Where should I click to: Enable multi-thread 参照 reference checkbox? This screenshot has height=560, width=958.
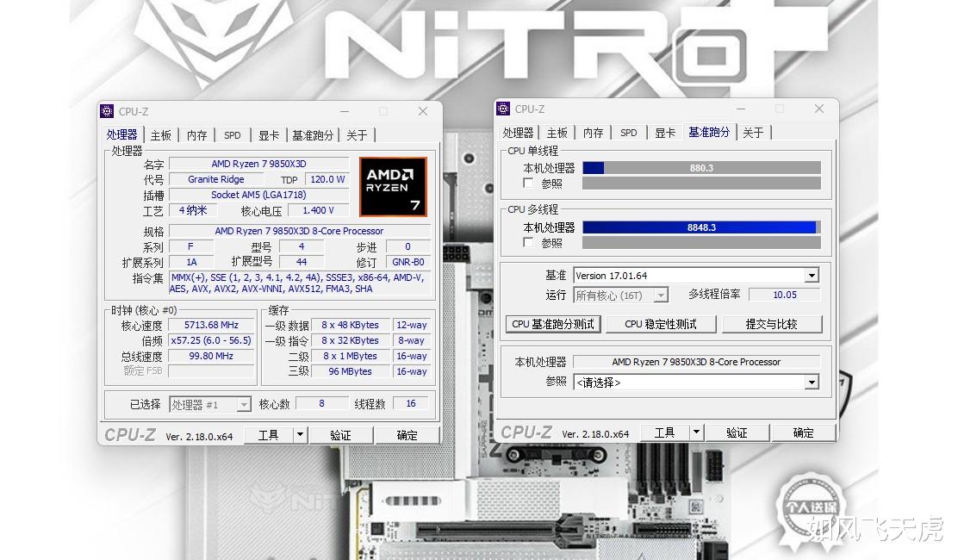(x=528, y=242)
